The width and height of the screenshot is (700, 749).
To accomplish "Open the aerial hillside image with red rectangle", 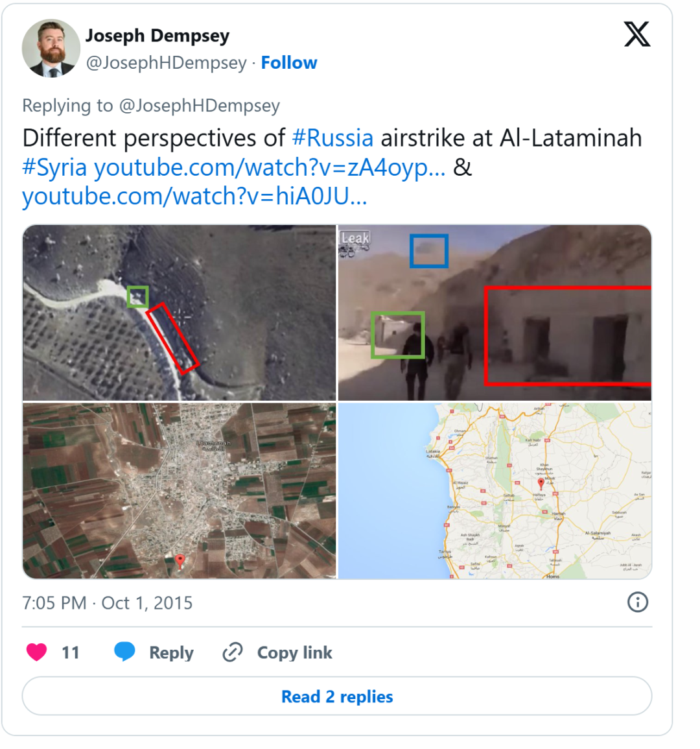I will tap(179, 313).
